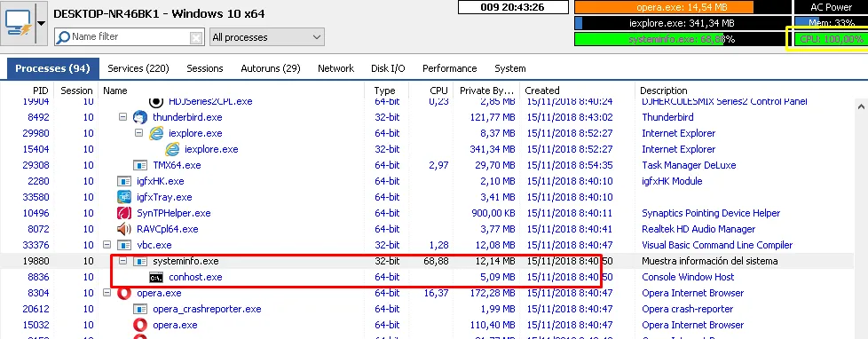
Task: Collapse the vbc.exe tree node
Action: 107,245
